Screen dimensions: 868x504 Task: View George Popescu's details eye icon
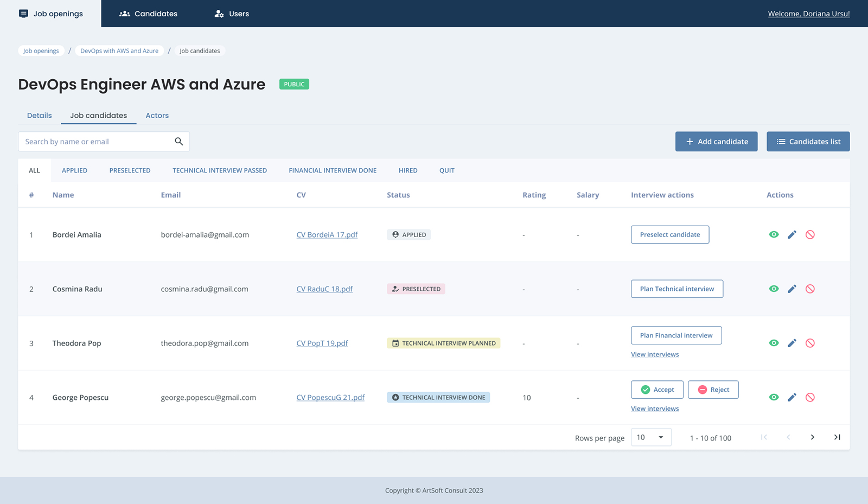[774, 397]
